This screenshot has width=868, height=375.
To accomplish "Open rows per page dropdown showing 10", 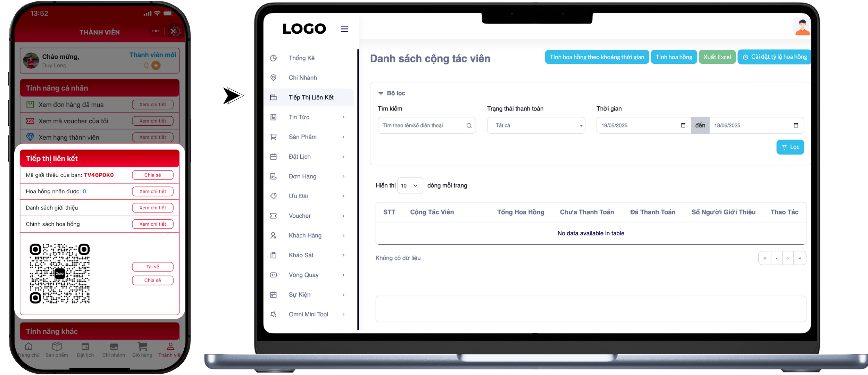I will coord(410,186).
